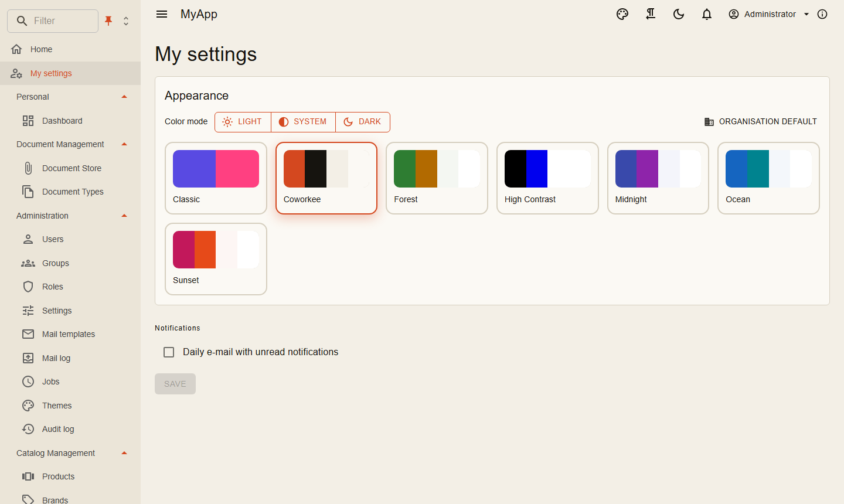
Task: Pin the sidebar with the pin icon
Action: pyautogui.click(x=108, y=21)
